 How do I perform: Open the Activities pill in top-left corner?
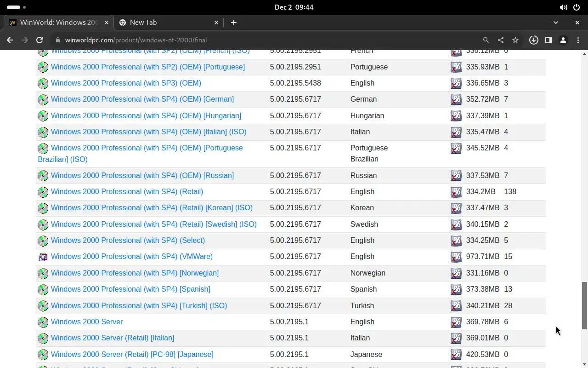point(17,7)
